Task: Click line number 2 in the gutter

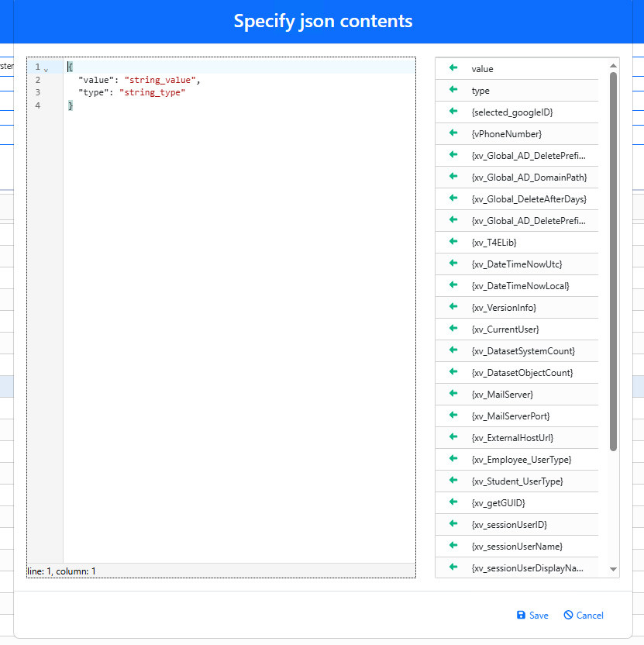Action: (x=38, y=80)
